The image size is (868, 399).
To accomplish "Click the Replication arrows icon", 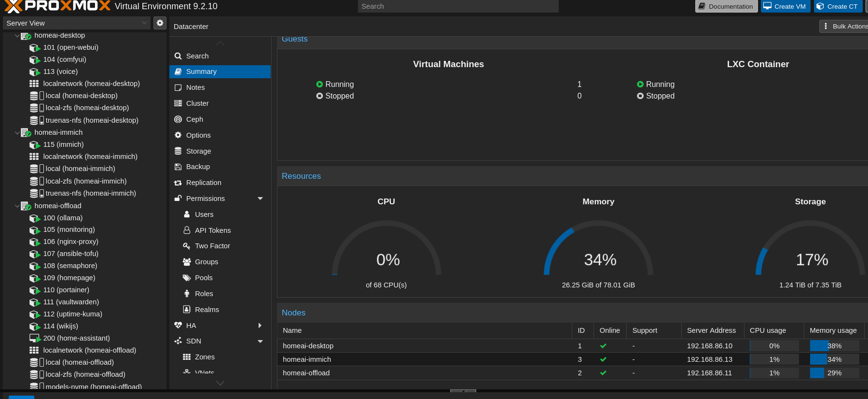I will [x=178, y=183].
